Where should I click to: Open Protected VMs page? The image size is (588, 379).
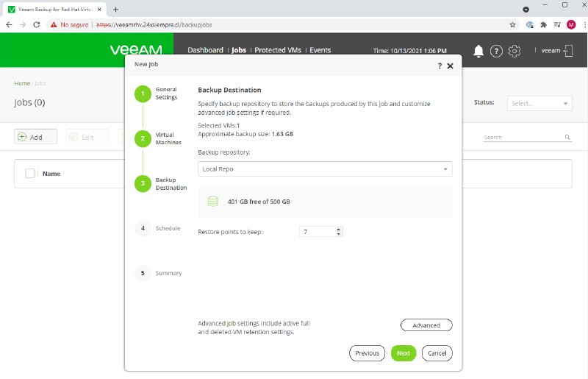(x=278, y=50)
